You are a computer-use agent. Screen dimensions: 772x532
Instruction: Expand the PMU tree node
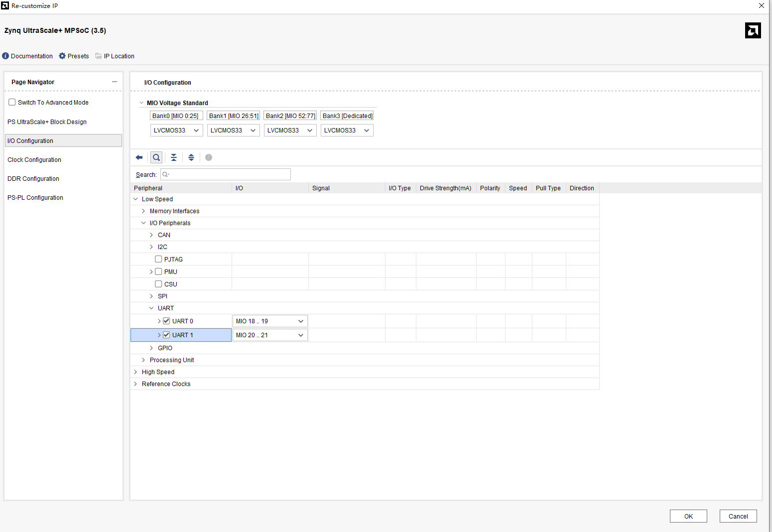pos(151,271)
